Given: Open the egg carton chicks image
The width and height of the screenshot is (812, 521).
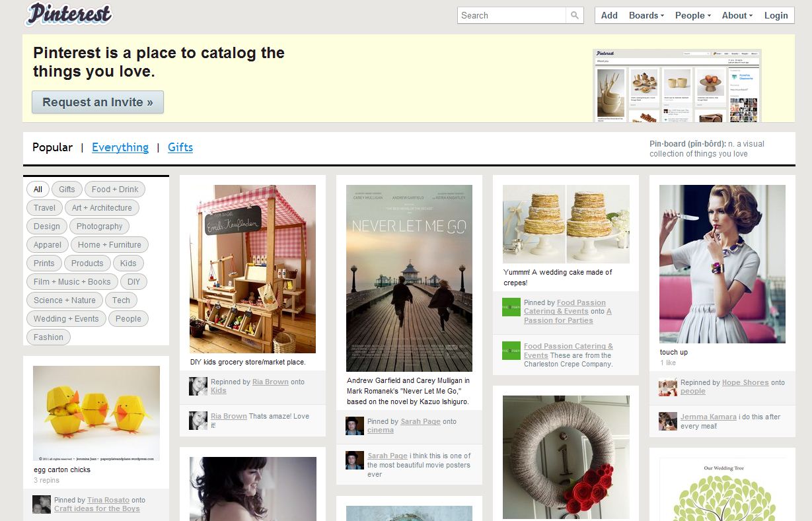Looking at the screenshot, I should click(x=96, y=413).
